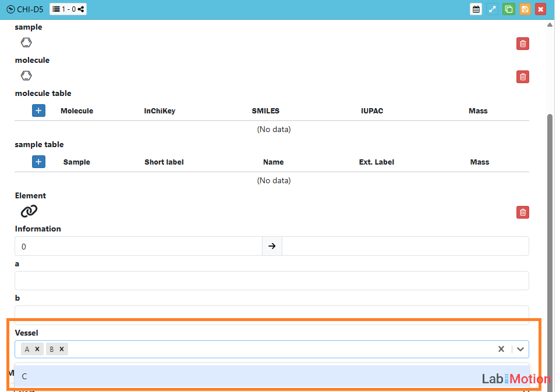Open the calendar icon in header
The width and height of the screenshot is (556, 392).
[x=476, y=9]
